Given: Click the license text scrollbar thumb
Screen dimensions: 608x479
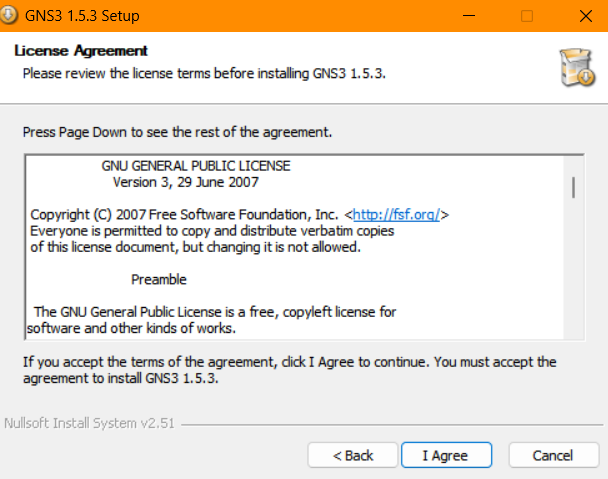Looking at the screenshot, I should pyautogui.click(x=573, y=188).
